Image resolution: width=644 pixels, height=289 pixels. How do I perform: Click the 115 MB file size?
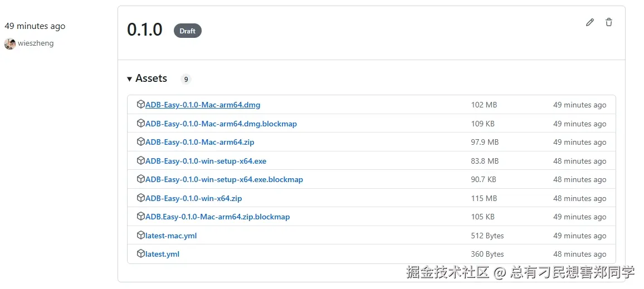pyautogui.click(x=484, y=198)
